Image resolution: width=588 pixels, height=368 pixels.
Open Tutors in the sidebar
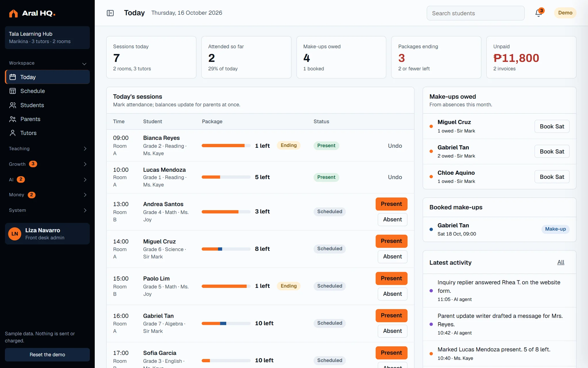[x=47, y=133]
